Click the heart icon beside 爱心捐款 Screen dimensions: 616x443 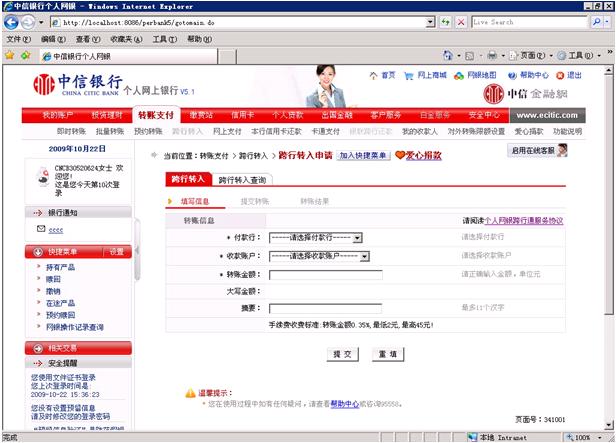coord(400,155)
